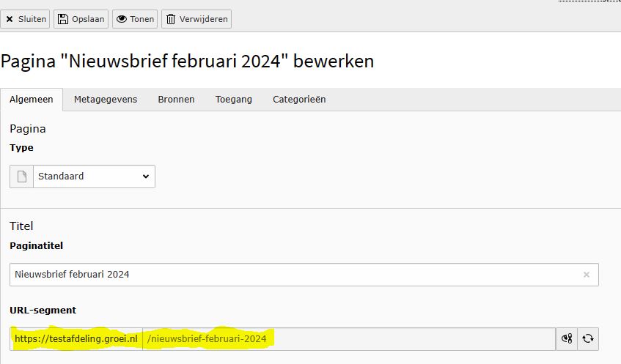Screen dimensions: 621x364
Task: Switch to the Metagegevens tab
Action: [x=106, y=100]
